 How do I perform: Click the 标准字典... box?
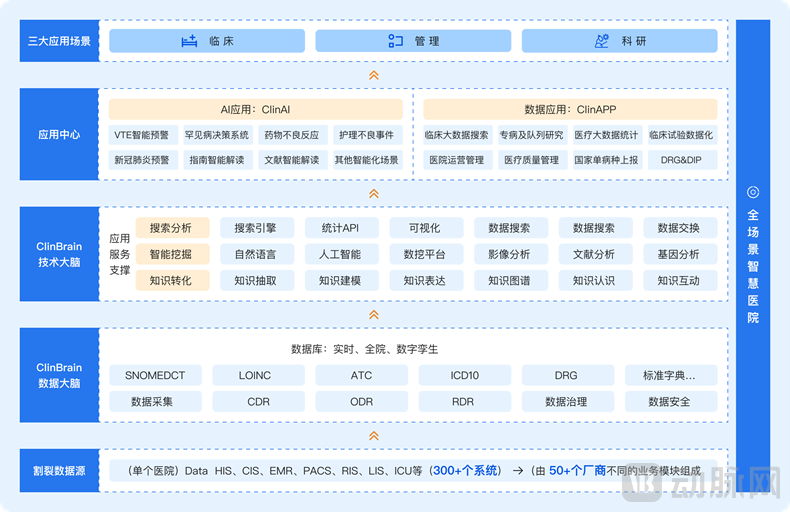(x=671, y=375)
